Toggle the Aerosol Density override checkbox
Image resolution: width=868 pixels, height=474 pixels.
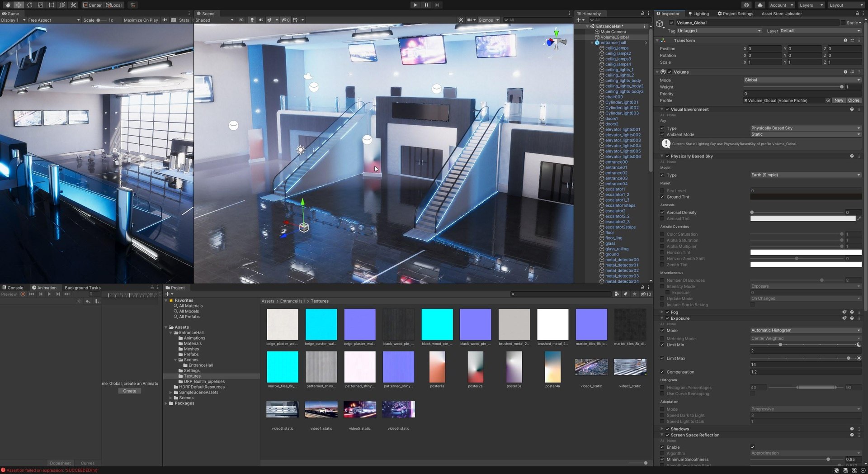662,213
